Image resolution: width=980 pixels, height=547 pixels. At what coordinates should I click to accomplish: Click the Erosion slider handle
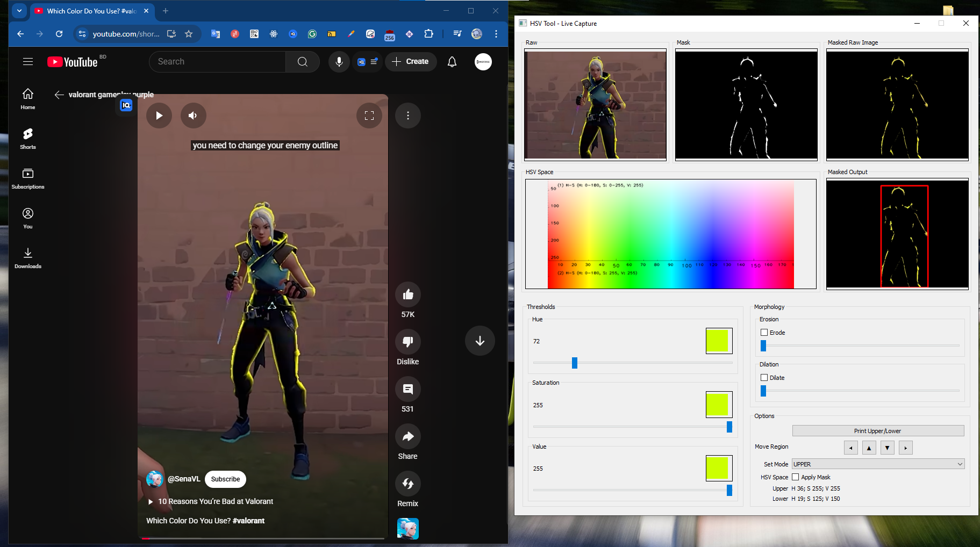[x=763, y=346]
